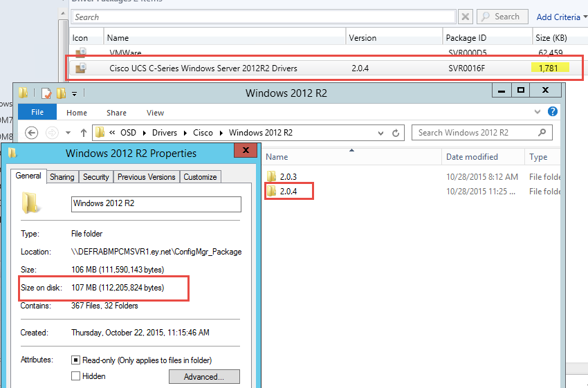Click the console Search input field
The image size is (588, 388).
[x=264, y=17]
